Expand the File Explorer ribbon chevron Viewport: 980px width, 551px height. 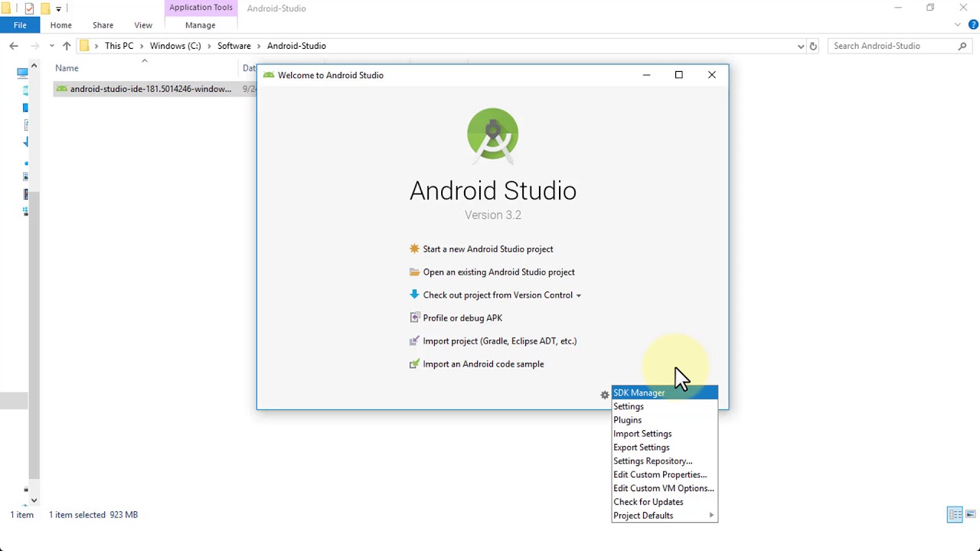pos(957,25)
